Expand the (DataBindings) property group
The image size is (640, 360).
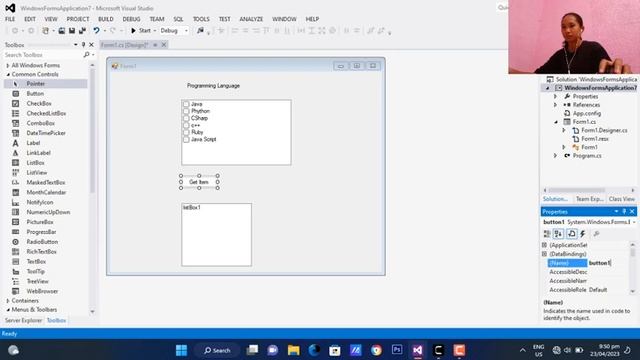coord(544,254)
